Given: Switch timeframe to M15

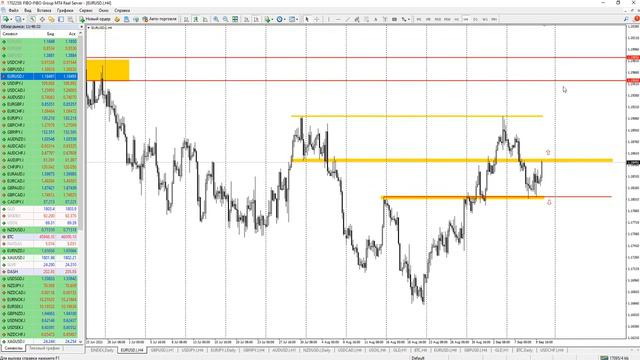Looking at the screenshot, I should [x=438, y=19].
